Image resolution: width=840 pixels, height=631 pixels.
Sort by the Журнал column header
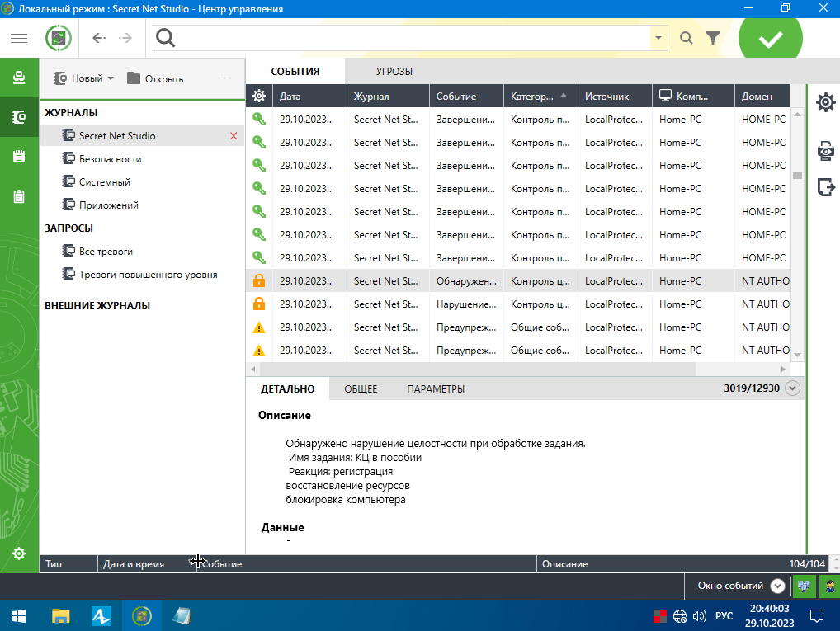click(x=389, y=97)
